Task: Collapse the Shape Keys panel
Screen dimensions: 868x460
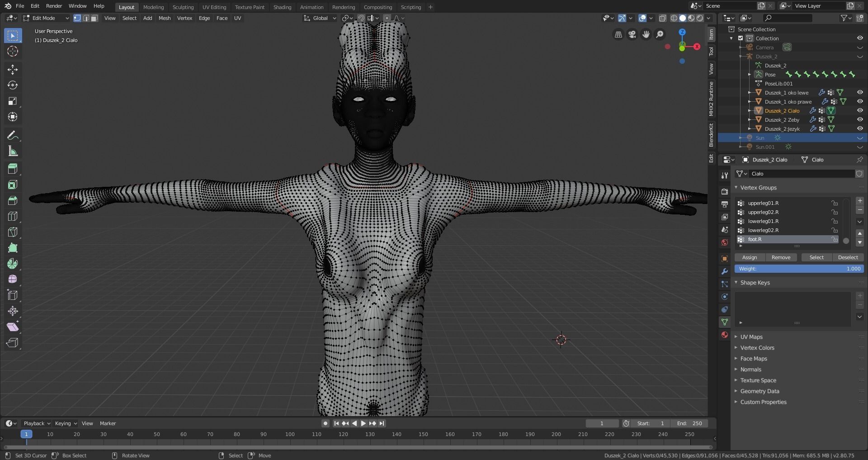Action: click(736, 283)
